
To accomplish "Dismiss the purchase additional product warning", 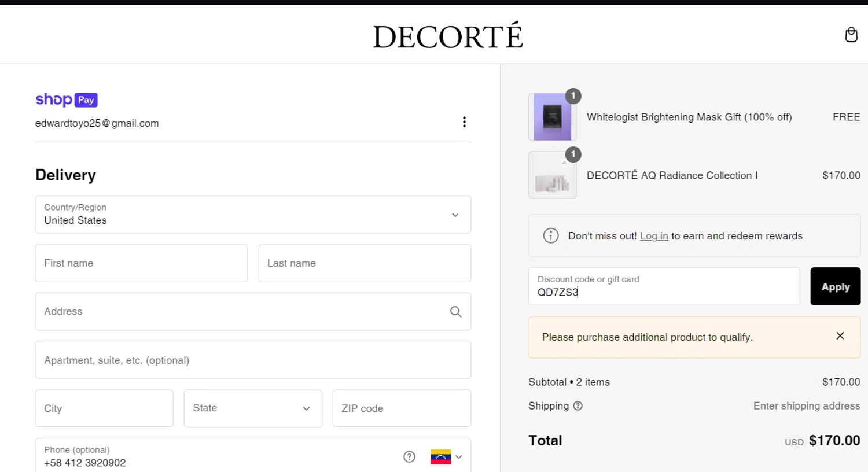I will 840,336.
